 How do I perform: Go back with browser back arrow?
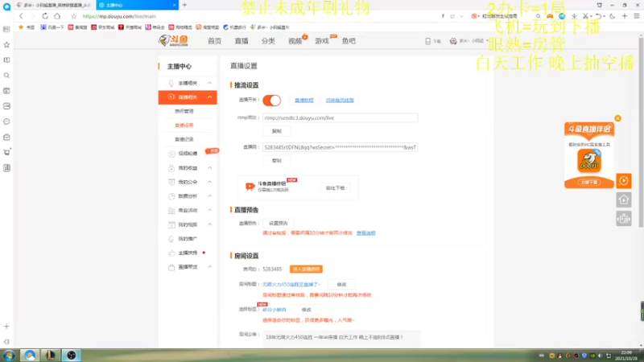[x=21, y=16]
